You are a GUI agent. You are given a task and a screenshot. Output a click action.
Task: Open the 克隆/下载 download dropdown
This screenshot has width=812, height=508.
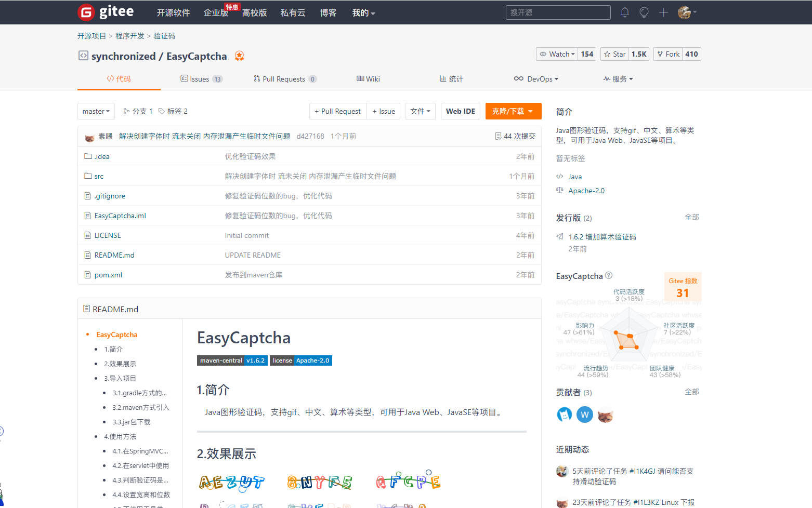tap(513, 111)
